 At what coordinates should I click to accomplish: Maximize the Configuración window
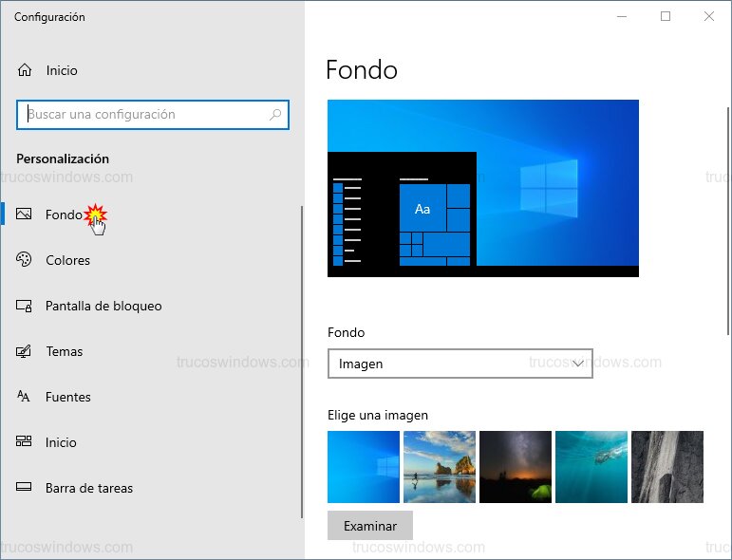(666, 16)
